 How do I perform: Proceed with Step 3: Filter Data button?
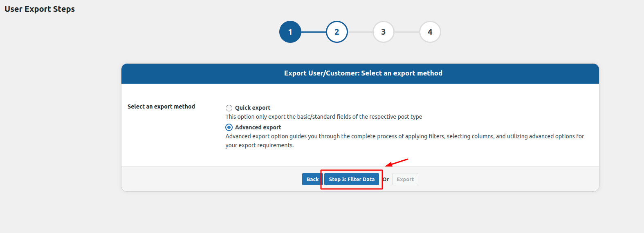(352, 179)
